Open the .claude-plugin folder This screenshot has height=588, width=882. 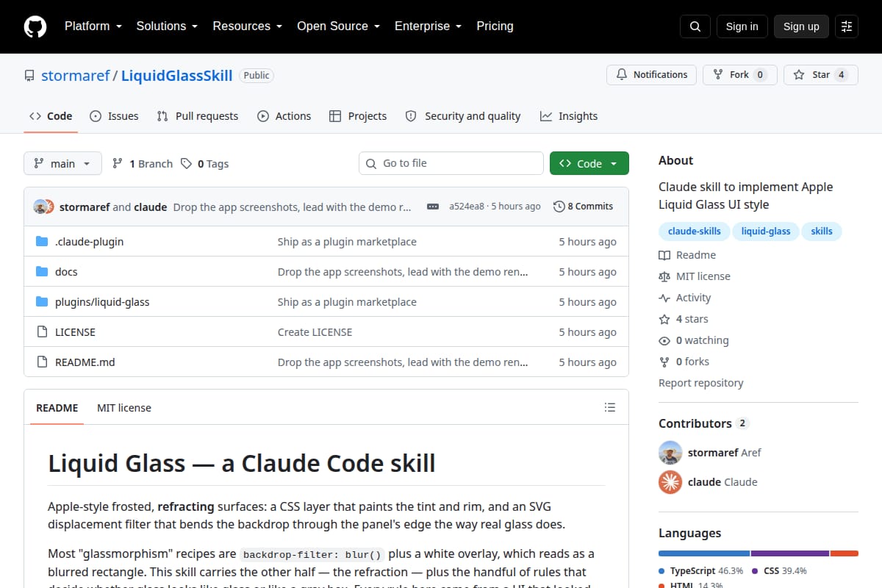(x=89, y=242)
